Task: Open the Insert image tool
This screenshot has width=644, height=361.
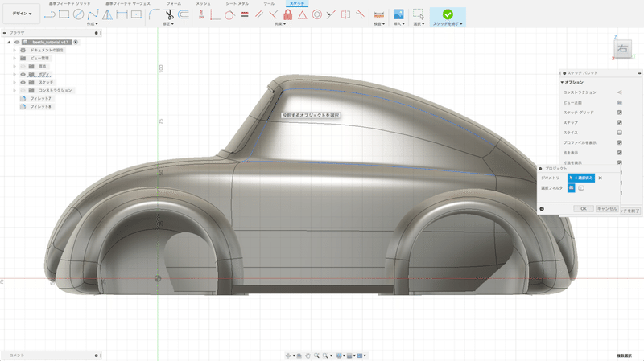Action: (x=398, y=14)
